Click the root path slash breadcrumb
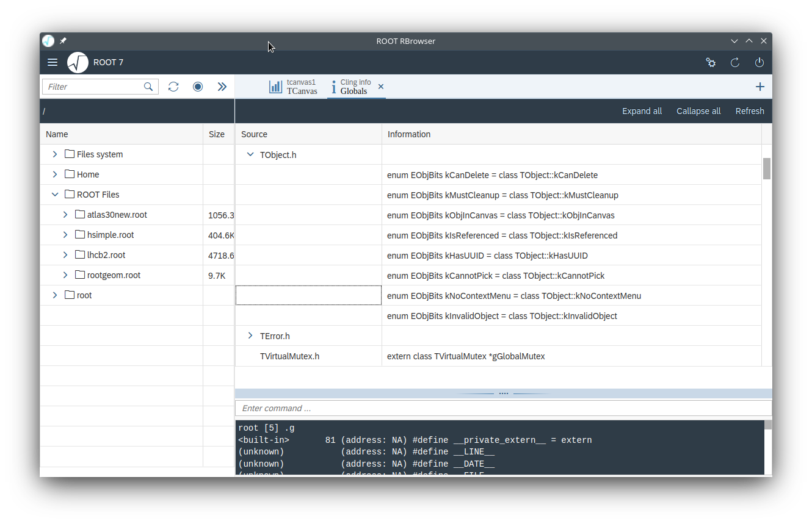 tap(44, 111)
